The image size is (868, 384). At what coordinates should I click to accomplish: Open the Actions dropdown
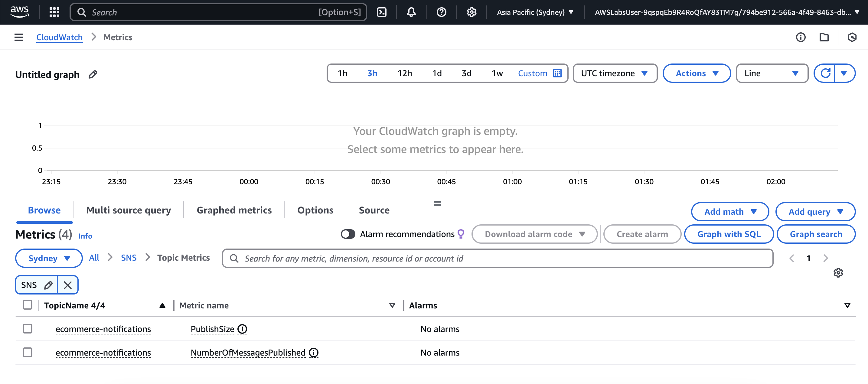[x=697, y=73]
